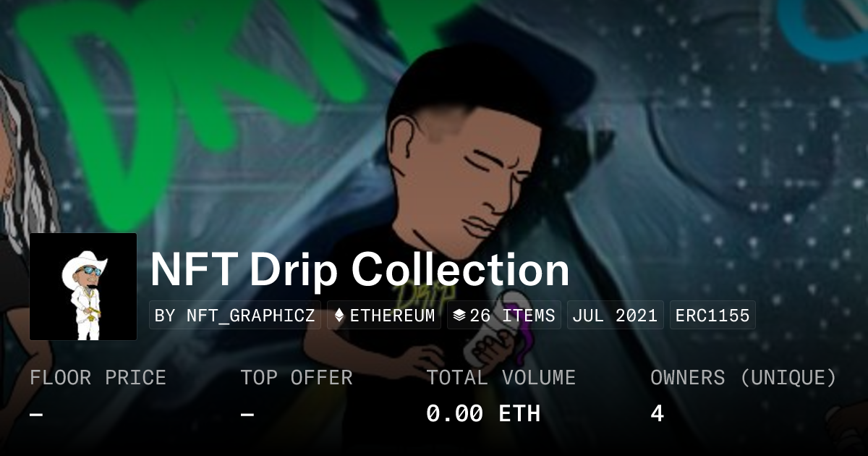Select the JUL 2021 creation date badge

click(616, 316)
